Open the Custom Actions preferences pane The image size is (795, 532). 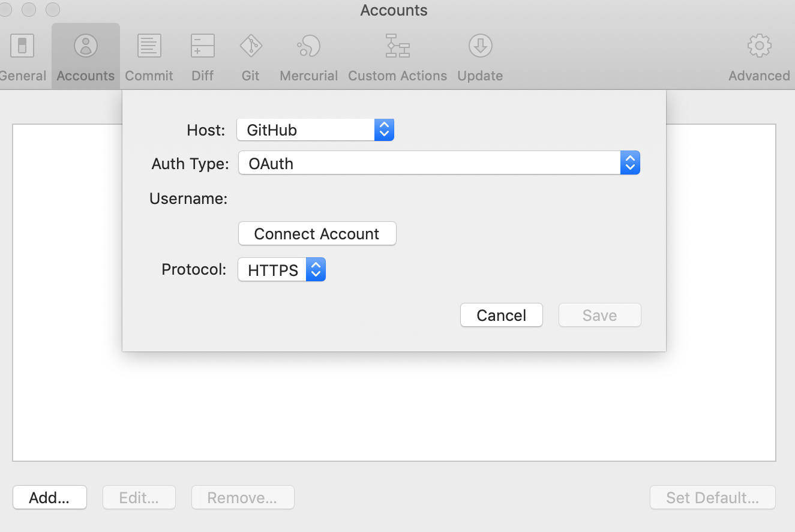(397, 58)
